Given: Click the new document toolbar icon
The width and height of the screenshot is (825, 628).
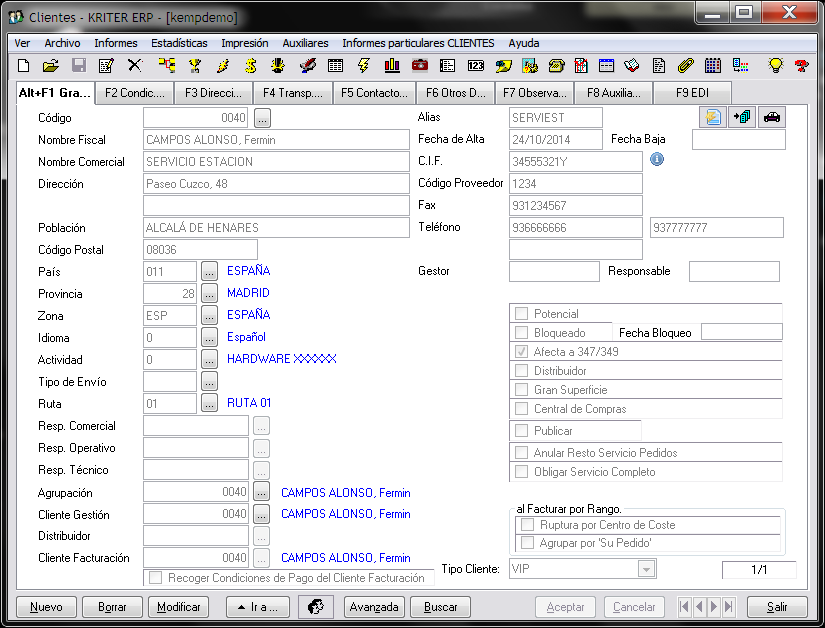Looking at the screenshot, I should (24, 66).
